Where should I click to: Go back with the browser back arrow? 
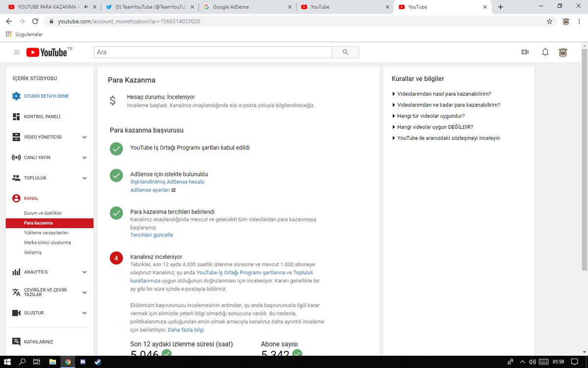(9, 21)
